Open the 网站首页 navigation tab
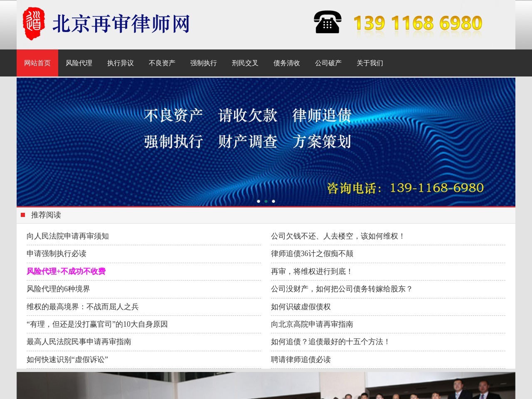This screenshot has height=399, width=532. 37,63
